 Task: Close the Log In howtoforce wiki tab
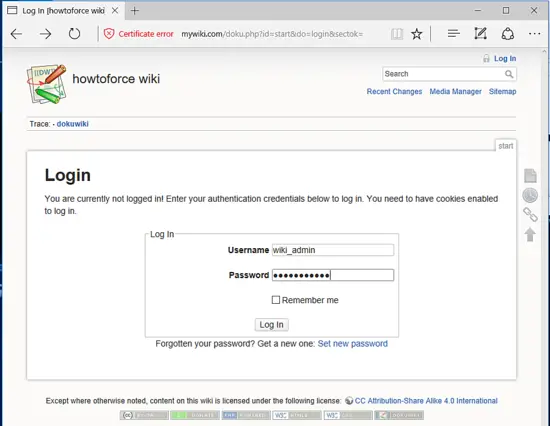[x=115, y=11]
